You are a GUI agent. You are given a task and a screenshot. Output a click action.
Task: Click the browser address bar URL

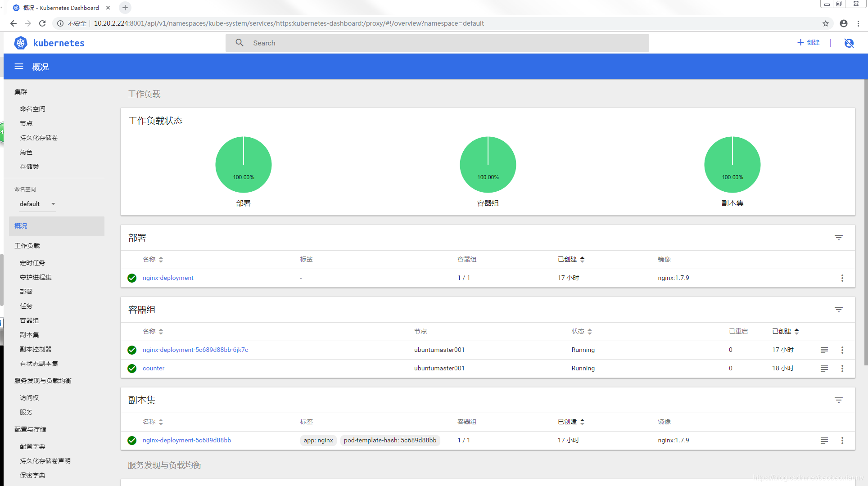[x=289, y=23]
